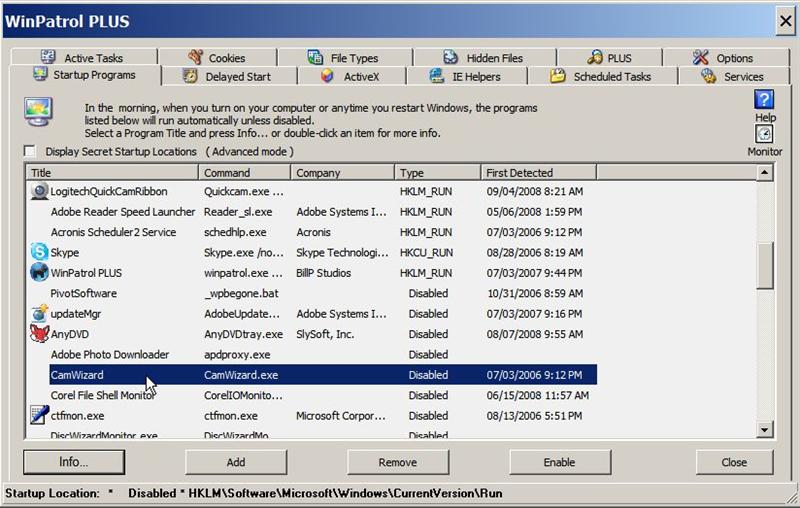Click date 06/15/2008 11:57 AM
The image size is (800, 508).
[537, 395]
